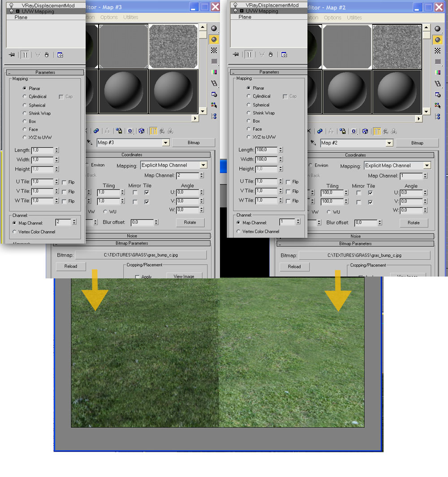Toggle the checker Background icon in Map #2 editor
The height and width of the screenshot is (477, 448).
pyautogui.click(x=438, y=51)
